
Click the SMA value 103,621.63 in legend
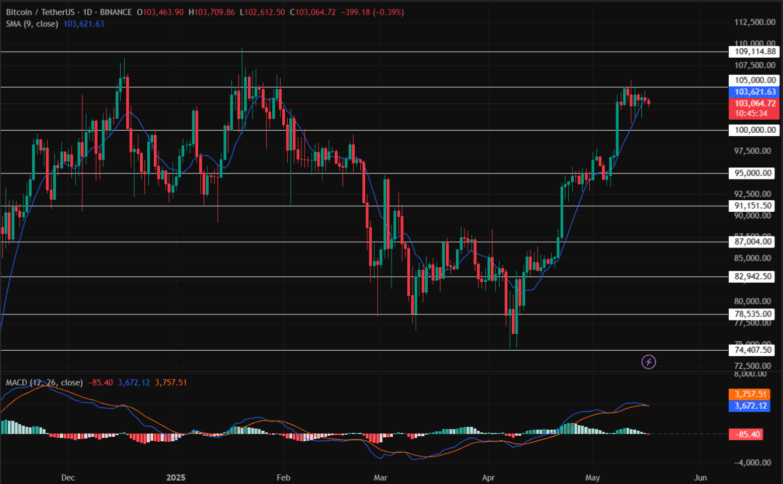[84, 23]
